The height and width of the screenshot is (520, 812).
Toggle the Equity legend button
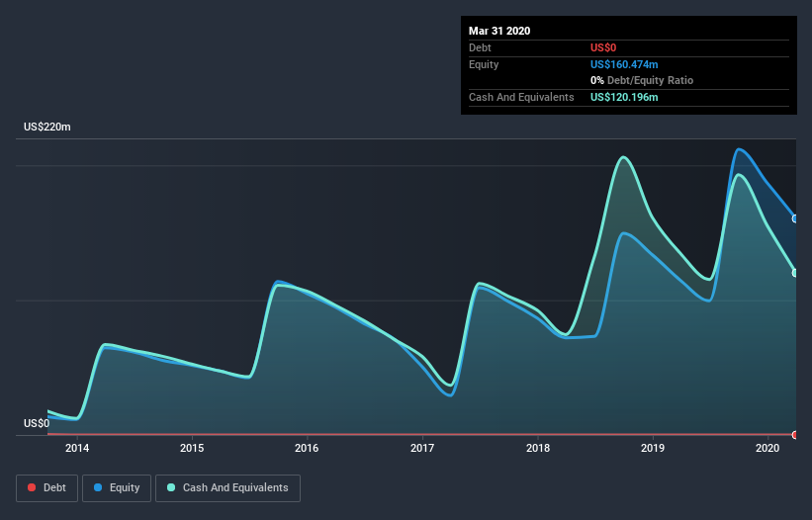coord(117,488)
